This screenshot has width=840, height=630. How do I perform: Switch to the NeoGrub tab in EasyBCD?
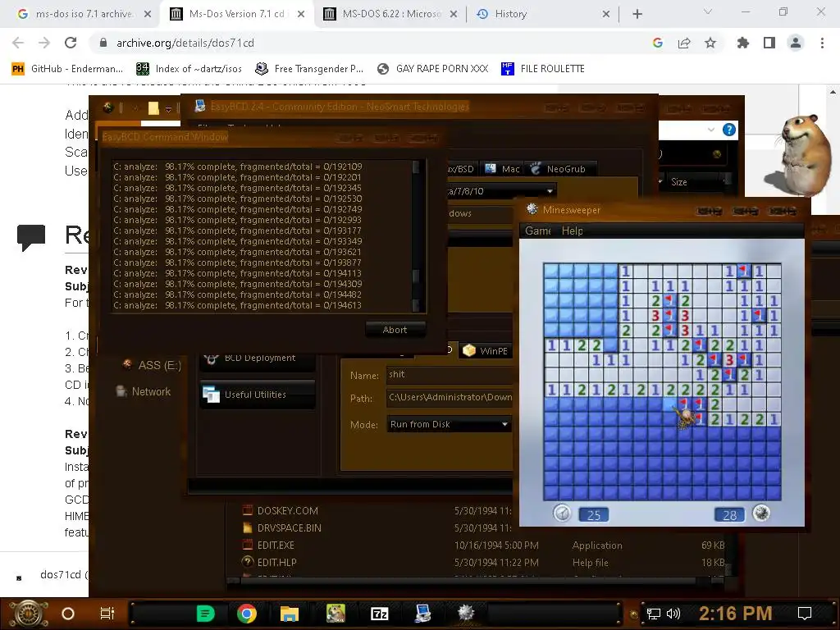pyautogui.click(x=559, y=169)
